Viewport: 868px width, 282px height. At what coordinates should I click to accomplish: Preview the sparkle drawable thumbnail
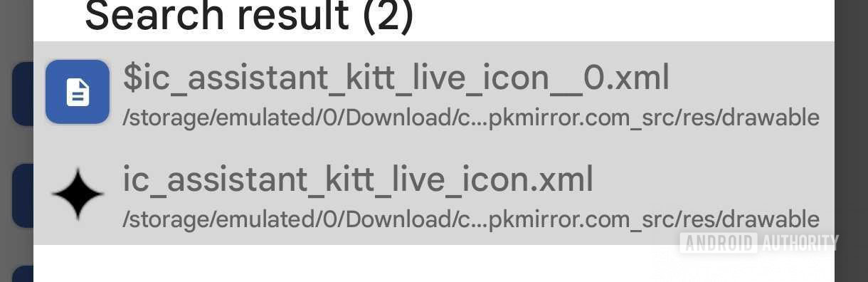pos(78,193)
